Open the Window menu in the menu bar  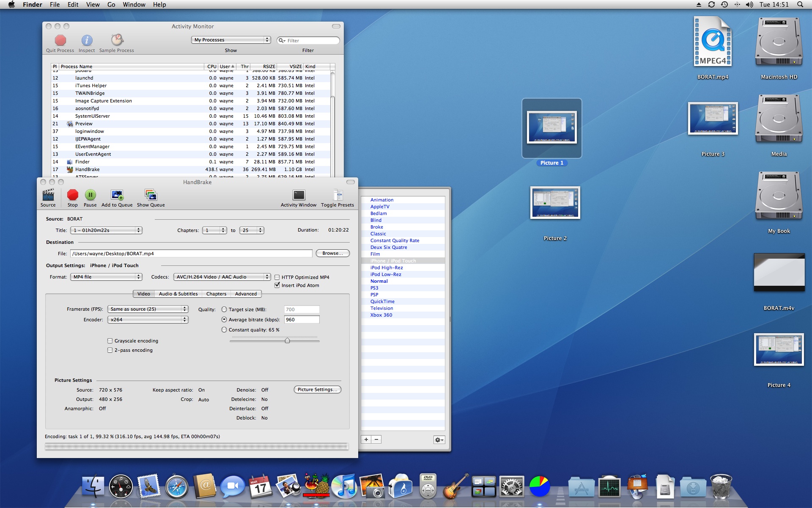(x=134, y=5)
